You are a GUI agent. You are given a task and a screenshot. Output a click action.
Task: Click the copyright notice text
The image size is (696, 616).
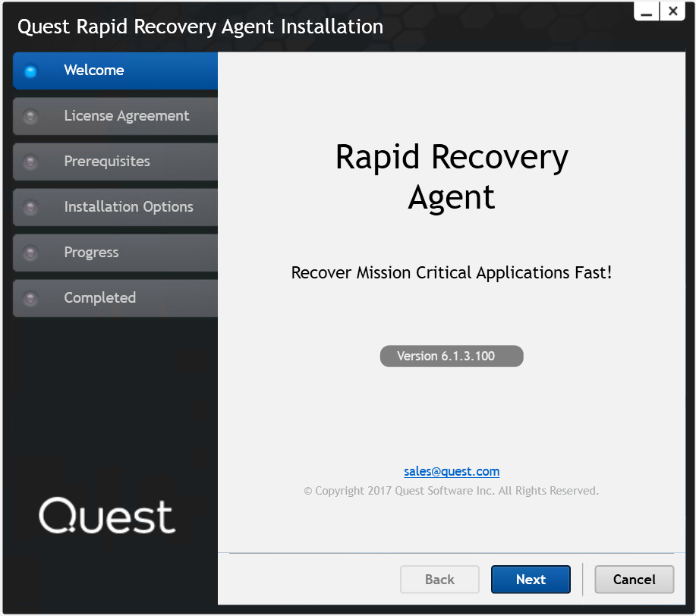click(x=451, y=490)
